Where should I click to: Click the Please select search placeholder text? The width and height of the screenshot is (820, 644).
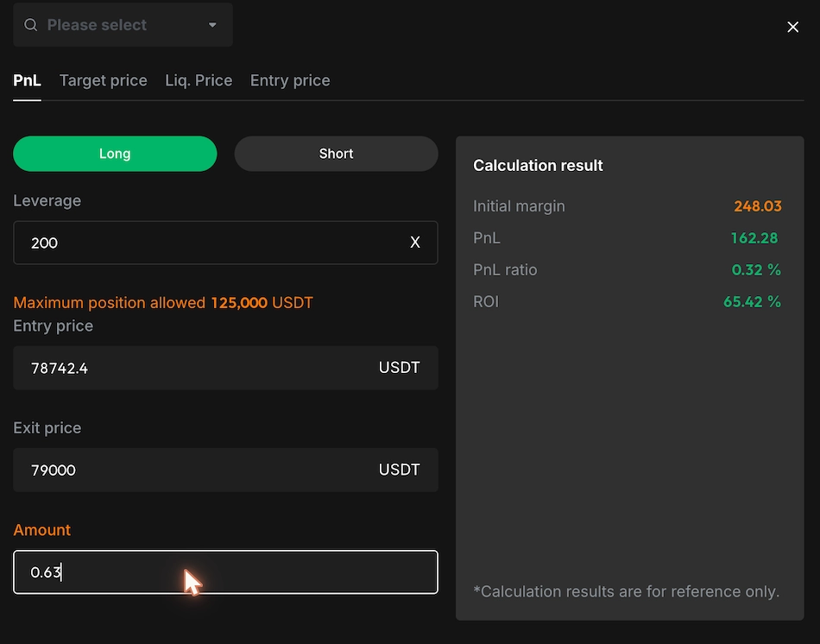click(x=97, y=24)
